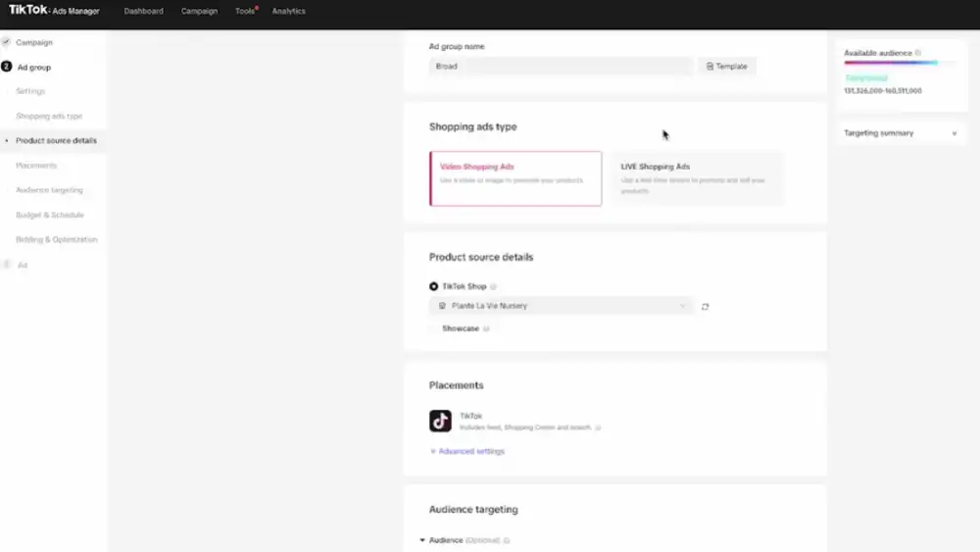This screenshot has width=980, height=552.
Task: Click the TikTok Ads Manager logo
Action: 55,11
